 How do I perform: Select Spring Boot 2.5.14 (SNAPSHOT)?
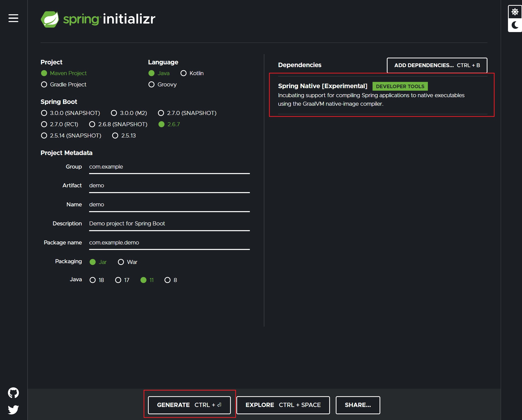pos(71,135)
